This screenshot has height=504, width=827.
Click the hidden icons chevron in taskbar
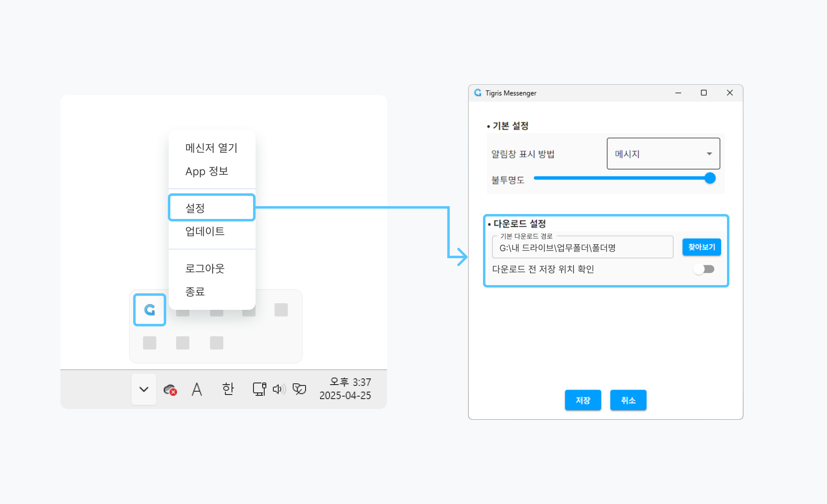[144, 389]
